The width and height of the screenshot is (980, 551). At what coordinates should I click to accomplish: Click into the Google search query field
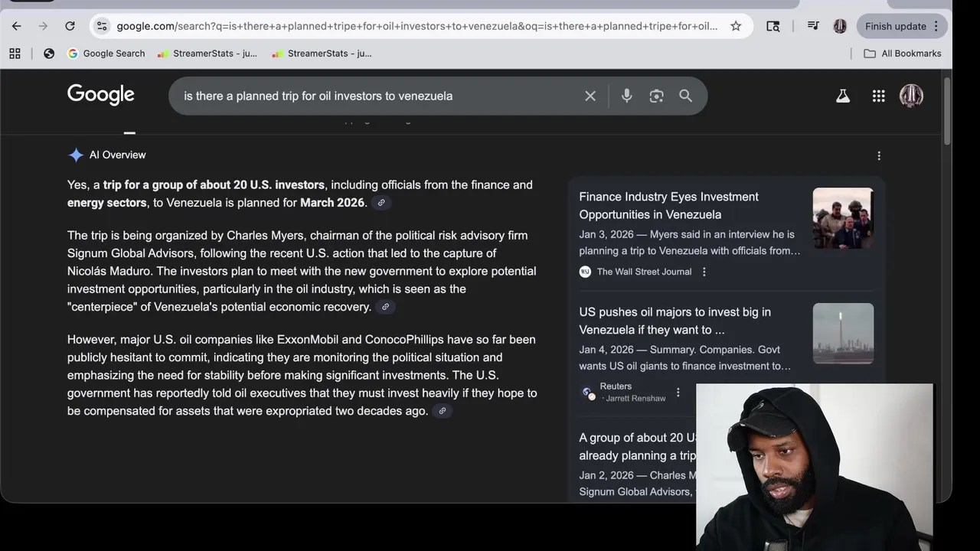pos(375,96)
